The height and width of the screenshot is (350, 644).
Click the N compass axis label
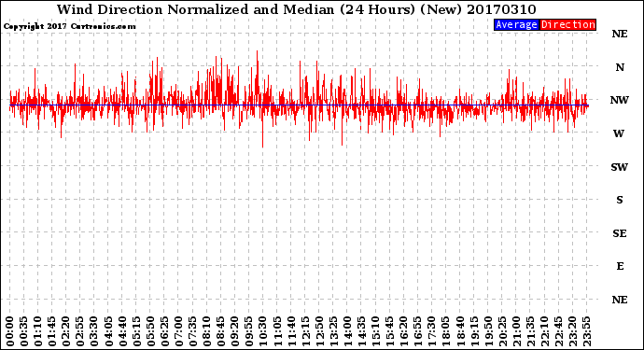click(x=620, y=67)
